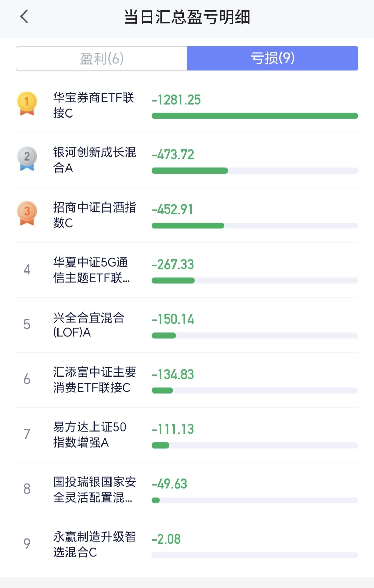The width and height of the screenshot is (374, 588).
Task: Tap the back arrow icon
Action: click(x=24, y=17)
